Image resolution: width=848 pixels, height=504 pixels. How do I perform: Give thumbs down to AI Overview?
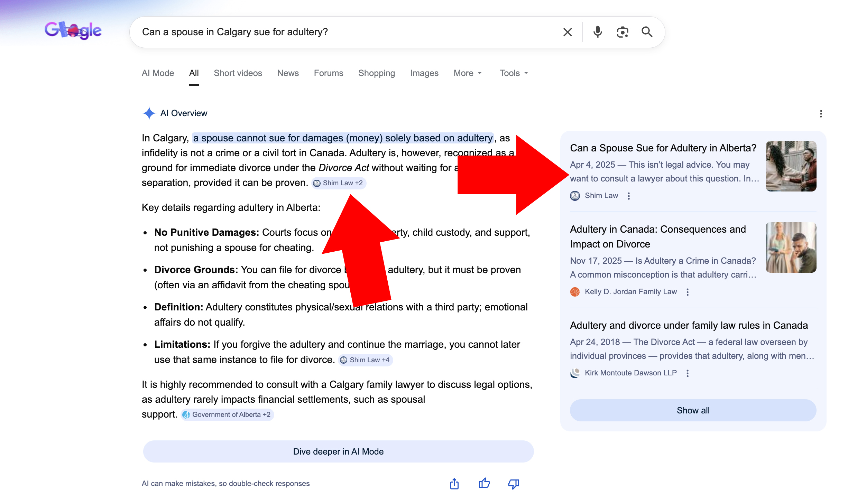tap(514, 484)
